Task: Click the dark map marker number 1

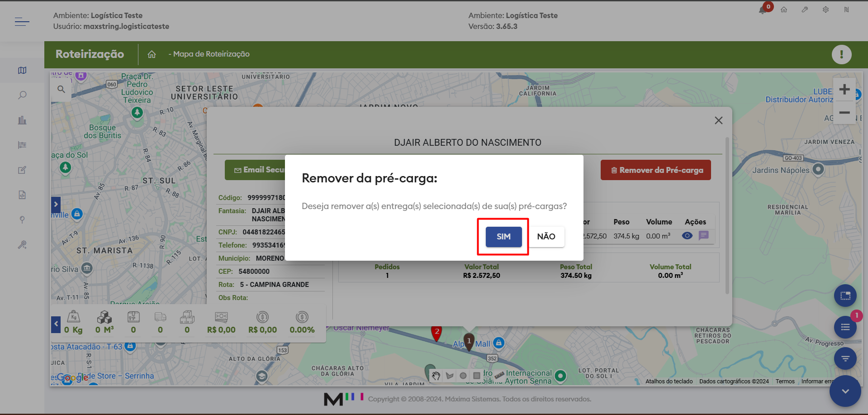Action: [469, 343]
